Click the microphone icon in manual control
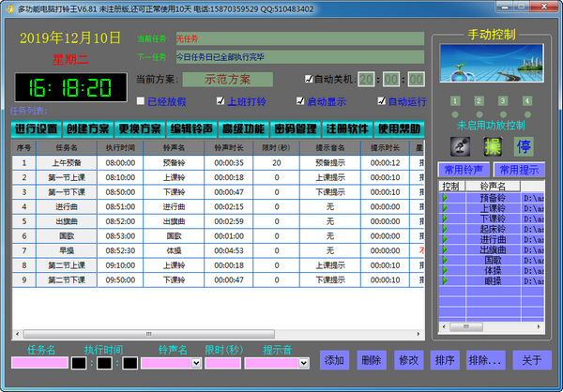563x392 pixels. 460,145
